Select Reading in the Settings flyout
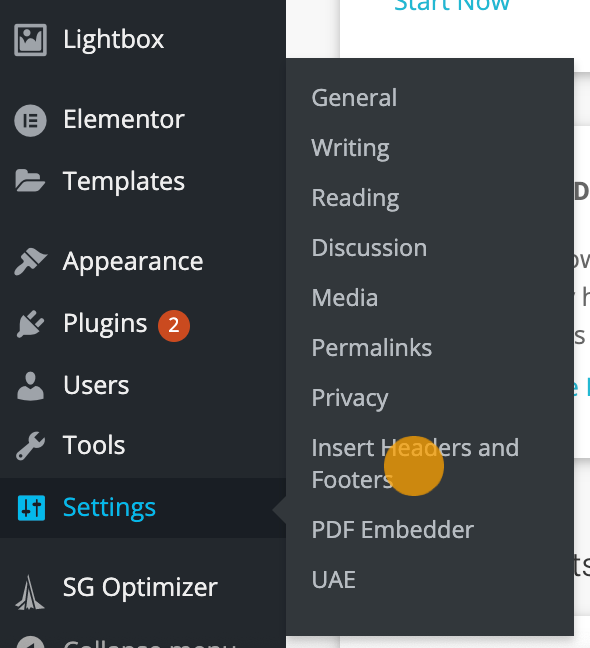Screen dimensions: 590x648 [x=355, y=198]
